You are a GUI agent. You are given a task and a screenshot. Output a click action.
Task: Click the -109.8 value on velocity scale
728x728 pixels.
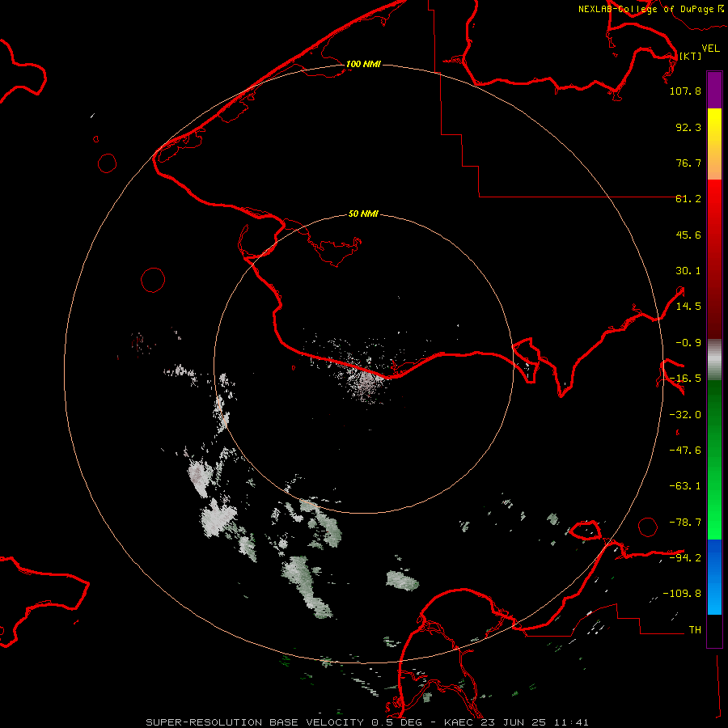(x=682, y=594)
